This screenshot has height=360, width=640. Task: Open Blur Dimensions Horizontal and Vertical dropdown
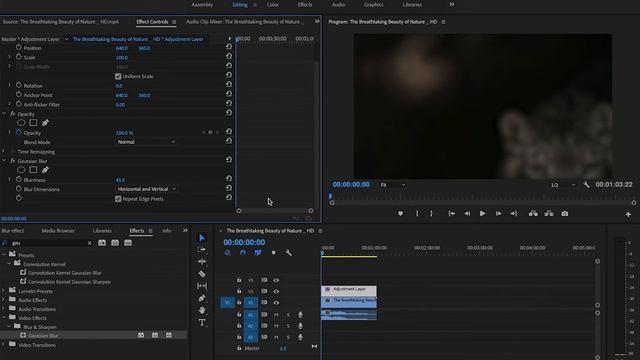[x=147, y=189]
